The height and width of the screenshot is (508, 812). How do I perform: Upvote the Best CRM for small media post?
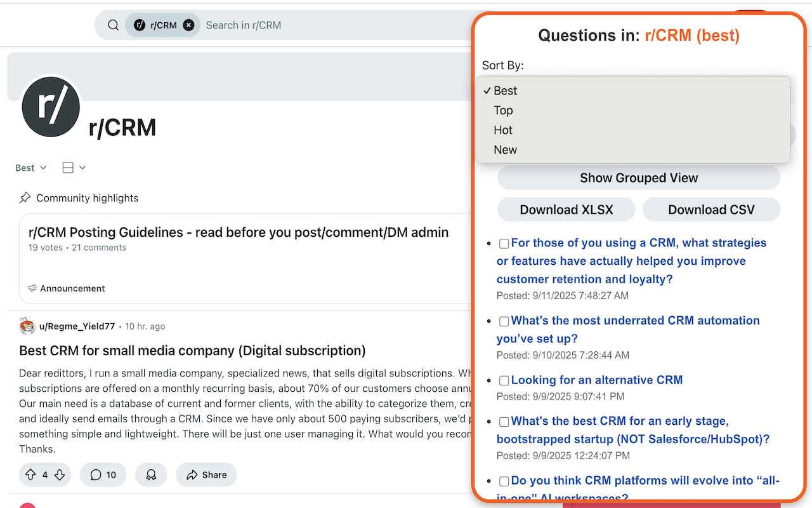(30, 475)
